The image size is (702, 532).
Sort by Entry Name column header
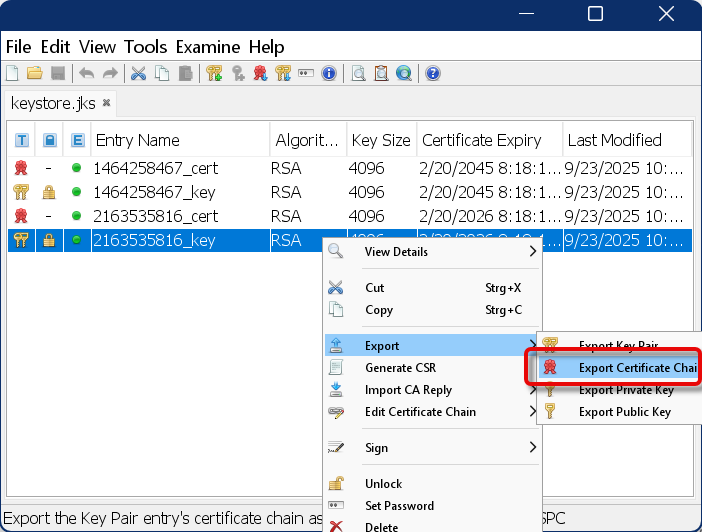click(178, 140)
